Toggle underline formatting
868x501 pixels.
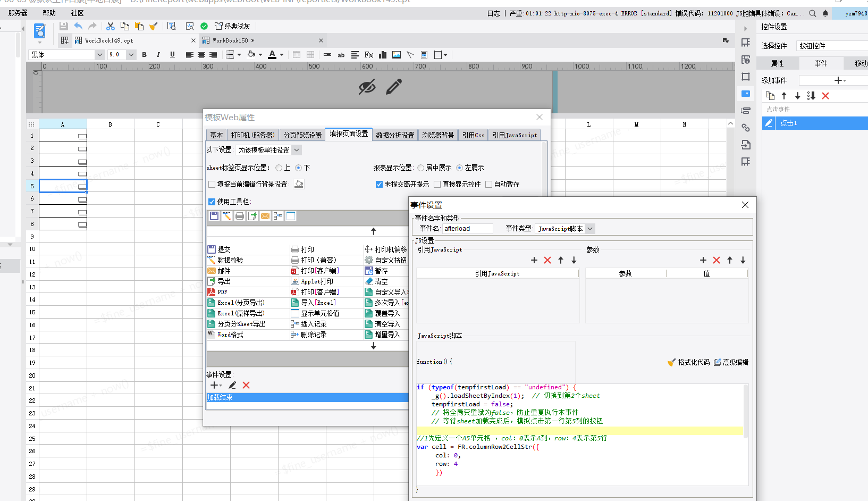click(172, 55)
